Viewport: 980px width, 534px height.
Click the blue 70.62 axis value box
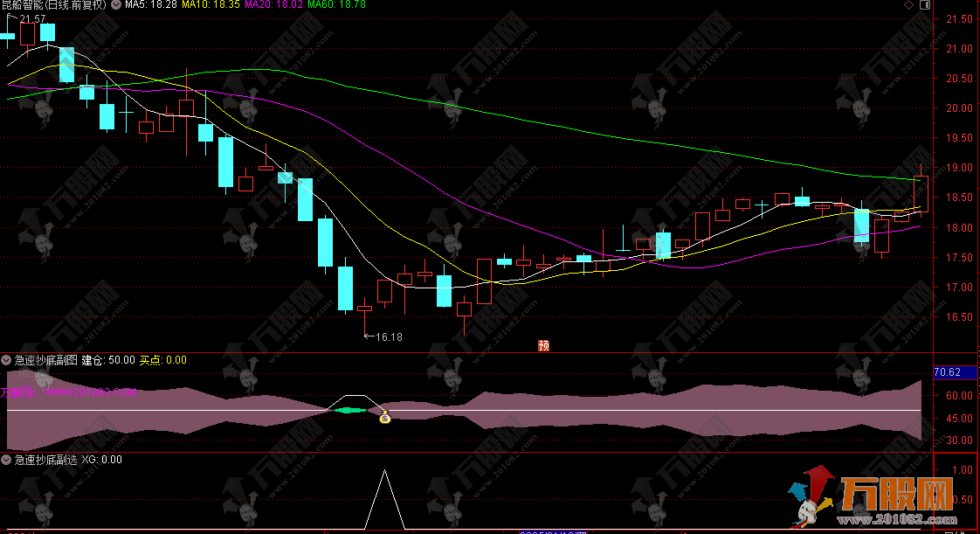[955, 372]
